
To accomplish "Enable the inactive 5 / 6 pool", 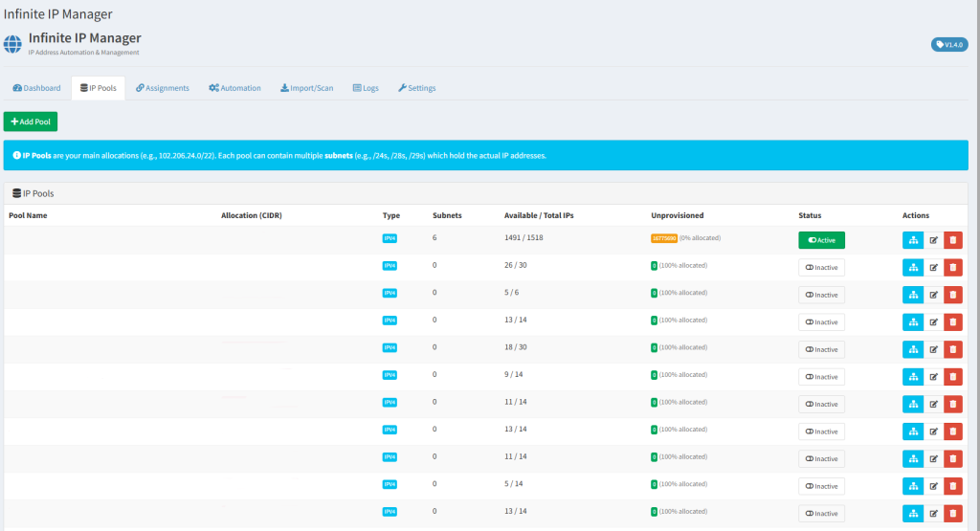I will 821,295.
